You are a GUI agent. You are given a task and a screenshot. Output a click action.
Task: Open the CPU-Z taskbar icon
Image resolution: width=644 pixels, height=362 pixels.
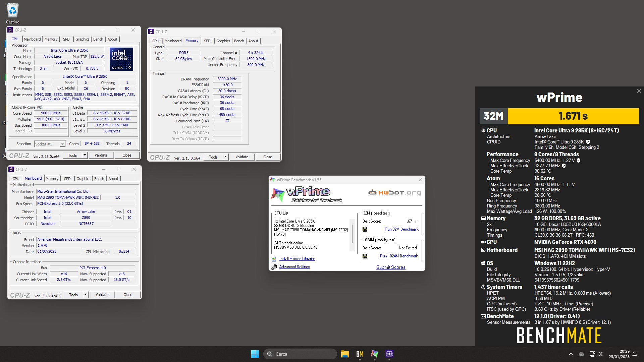tap(389, 354)
